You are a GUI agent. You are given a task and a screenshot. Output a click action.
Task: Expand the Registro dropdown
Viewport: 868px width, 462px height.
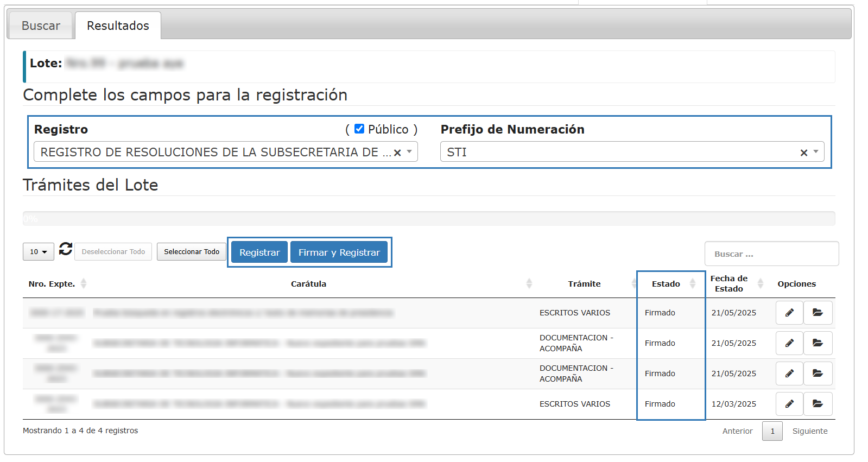[409, 152]
